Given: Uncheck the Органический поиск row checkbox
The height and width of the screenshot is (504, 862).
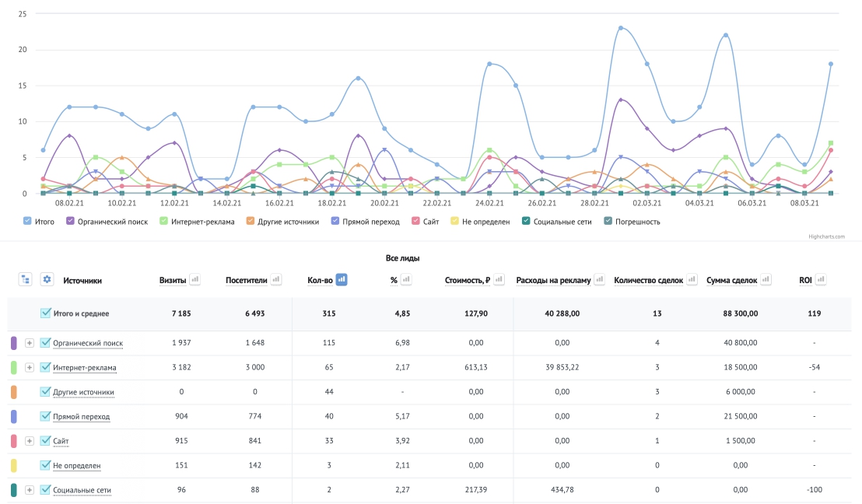Looking at the screenshot, I should click(46, 342).
